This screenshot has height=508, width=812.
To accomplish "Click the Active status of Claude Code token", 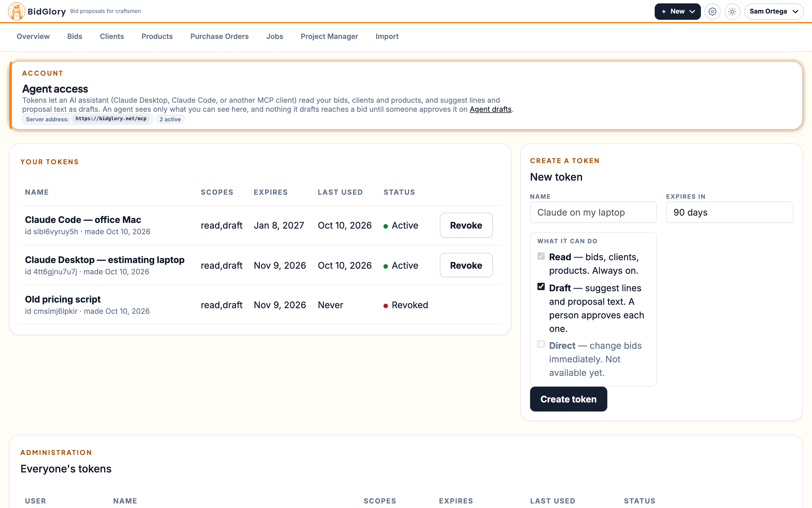I will click(401, 225).
